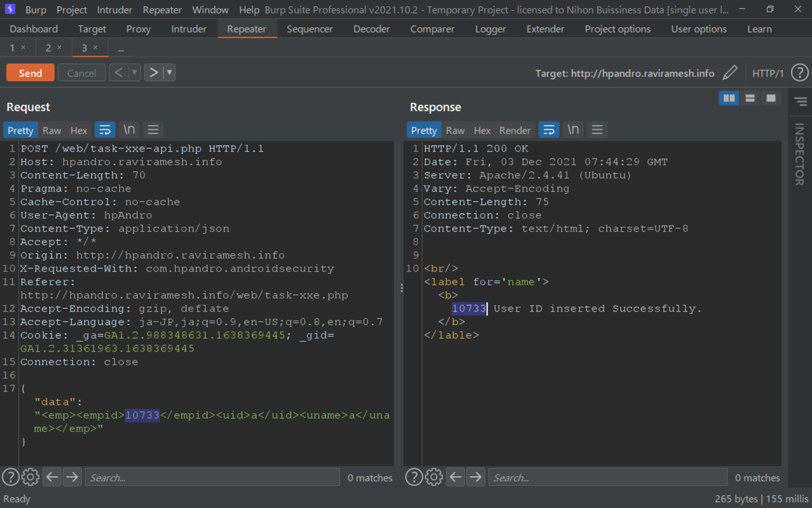Image resolution: width=812 pixels, height=508 pixels.
Task: Open the Learn tab
Action: pyautogui.click(x=759, y=29)
